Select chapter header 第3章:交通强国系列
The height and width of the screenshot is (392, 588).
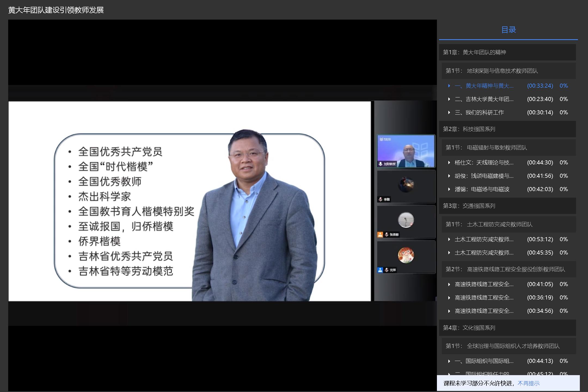click(x=507, y=206)
